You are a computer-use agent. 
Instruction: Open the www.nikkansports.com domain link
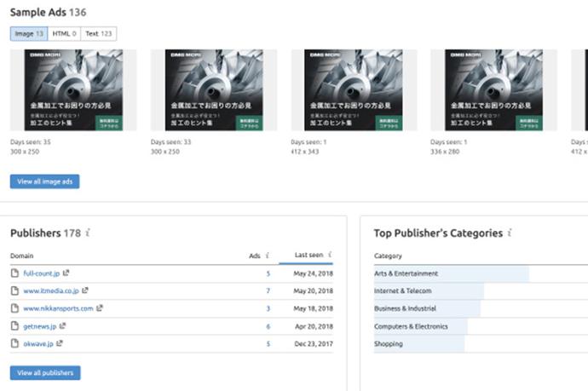pos(59,308)
